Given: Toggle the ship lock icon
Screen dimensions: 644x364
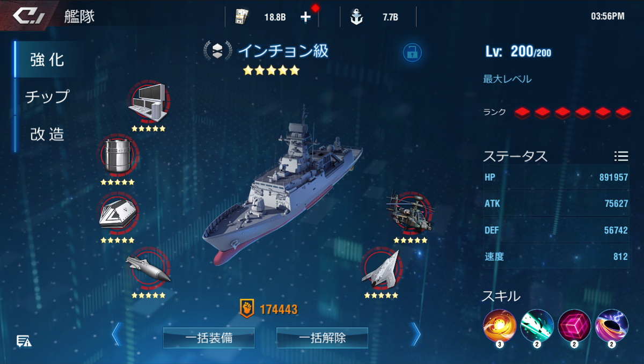Looking at the screenshot, I should (412, 53).
